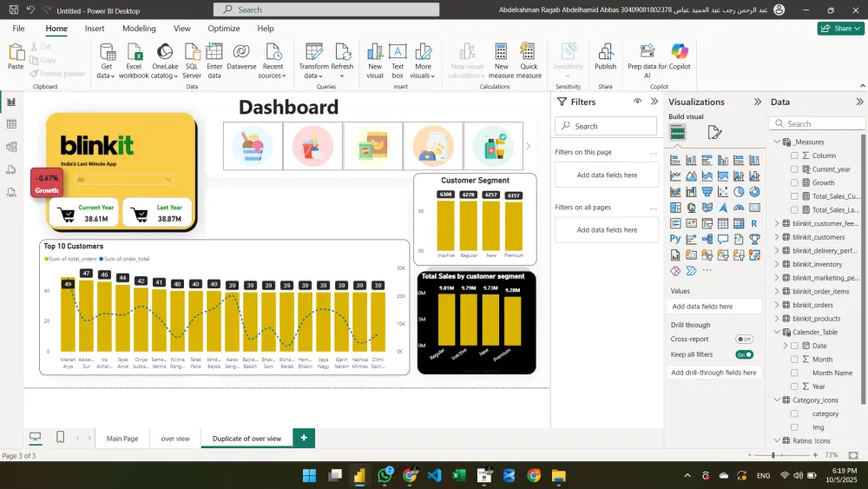Click the Share button

coord(840,29)
